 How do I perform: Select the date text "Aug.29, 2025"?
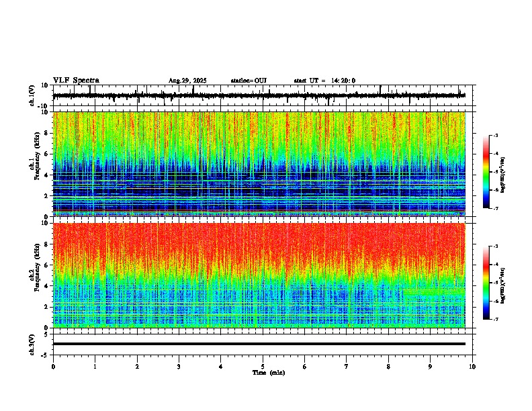(x=187, y=81)
